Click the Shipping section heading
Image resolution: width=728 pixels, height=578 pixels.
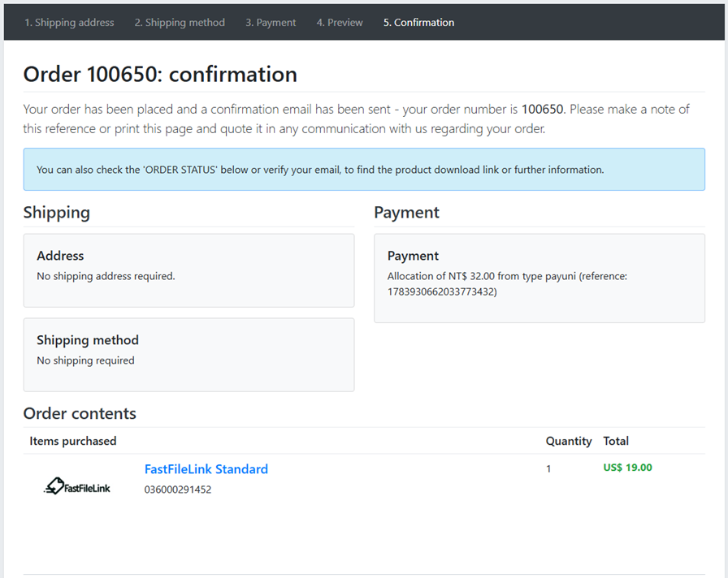[57, 213]
